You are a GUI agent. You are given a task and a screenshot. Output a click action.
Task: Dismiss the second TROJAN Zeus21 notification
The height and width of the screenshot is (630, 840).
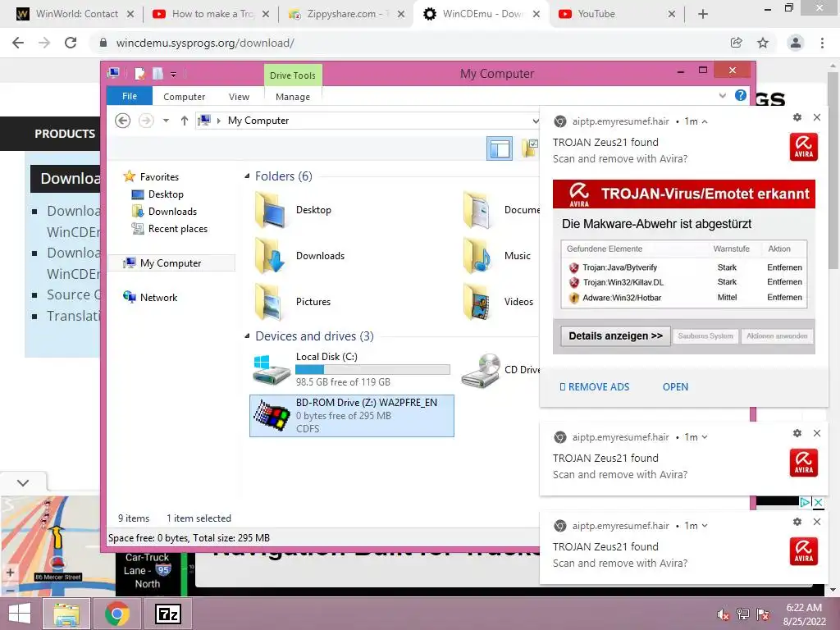pyautogui.click(x=817, y=433)
